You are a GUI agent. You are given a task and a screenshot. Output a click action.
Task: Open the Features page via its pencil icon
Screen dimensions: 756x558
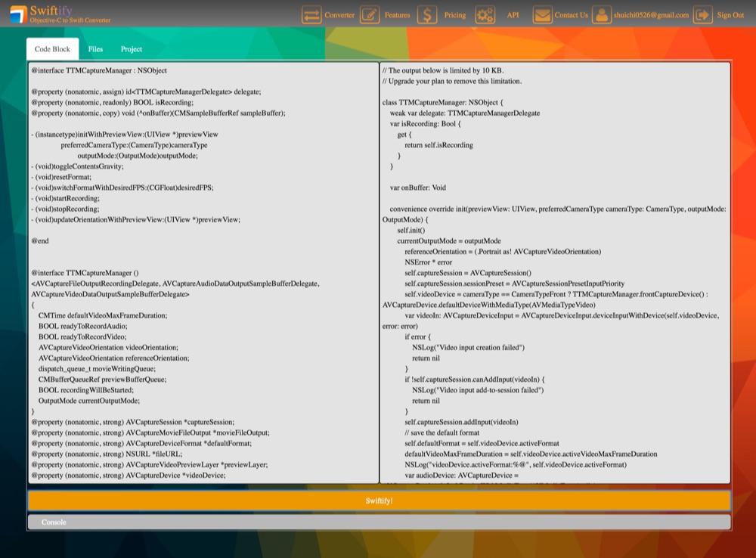[x=370, y=14]
